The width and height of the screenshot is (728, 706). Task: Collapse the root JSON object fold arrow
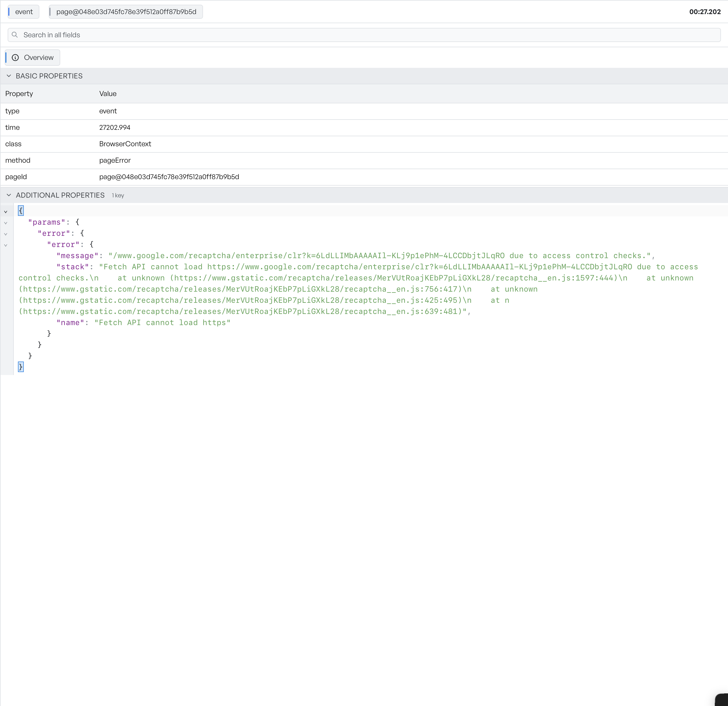(x=6, y=212)
